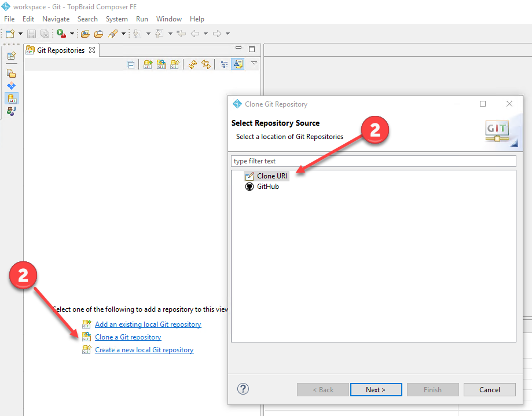The width and height of the screenshot is (532, 416).
Task: Click the dialog help question mark icon
Action: (243, 389)
